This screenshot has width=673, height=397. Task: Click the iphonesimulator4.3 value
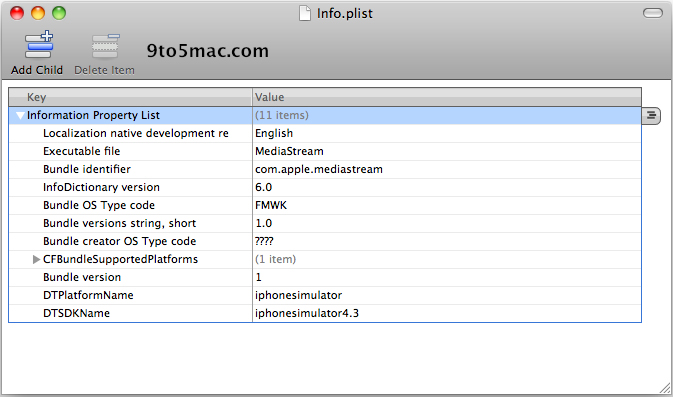(x=307, y=313)
